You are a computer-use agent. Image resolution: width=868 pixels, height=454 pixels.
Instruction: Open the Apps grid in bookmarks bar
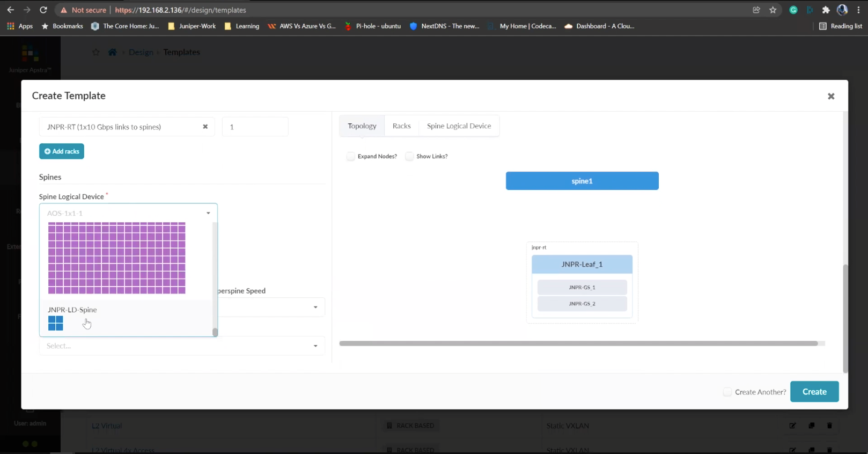(x=20, y=26)
